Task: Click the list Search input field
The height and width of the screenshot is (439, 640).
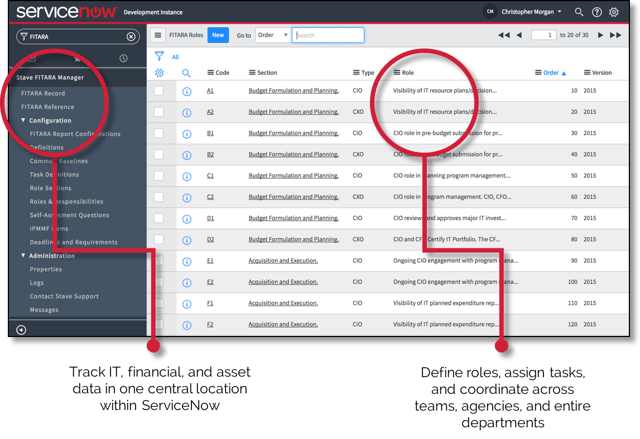Action: click(x=328, y=35)
